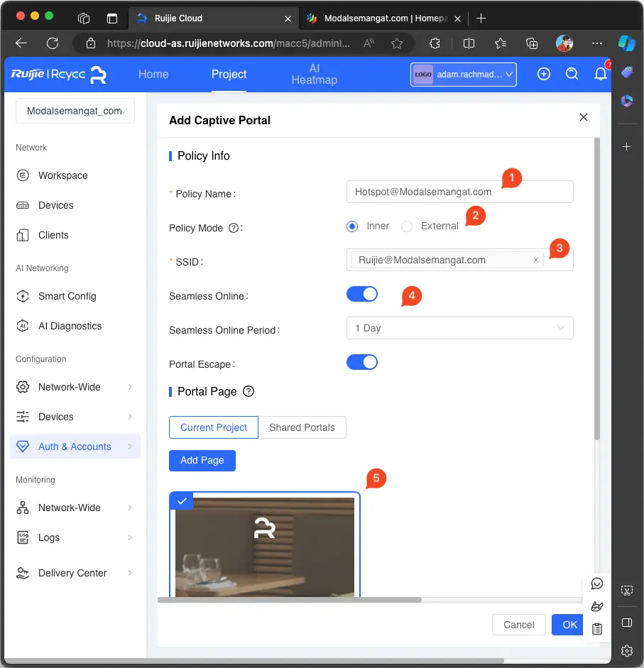Open browser settings and more menu

point(597,43)
